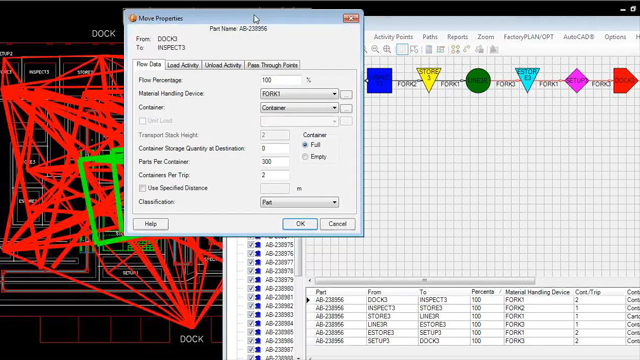The height and width of the screenshot is (360, 640).
Task: Open the Container dropdown list
Action: click(x=299, y=108)
